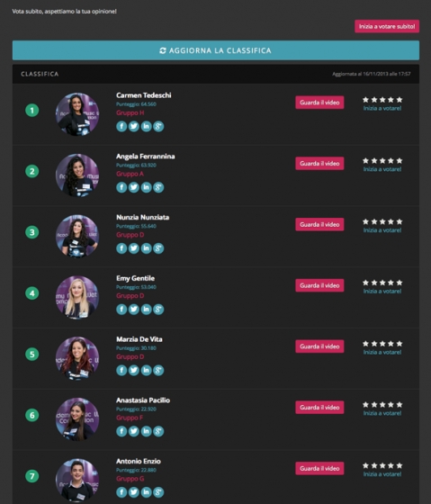
Task: Tweet Angela Ferrannina's entry via Twitter icon
Action: [x=134, y=187]
